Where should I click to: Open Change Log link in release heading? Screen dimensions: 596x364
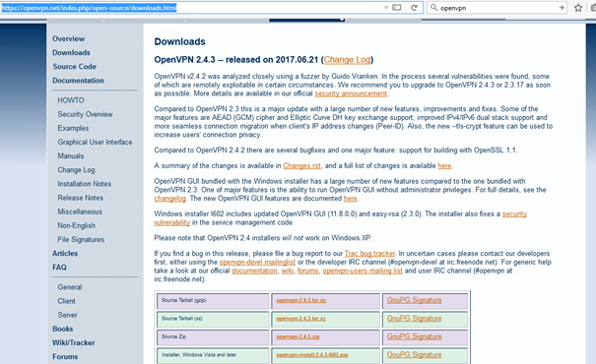click(347, 60)
